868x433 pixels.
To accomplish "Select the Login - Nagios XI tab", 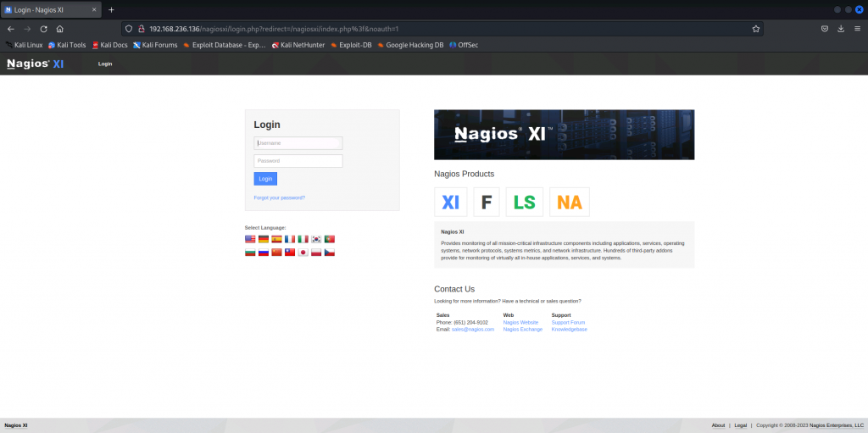I will [x=51, y=10].
